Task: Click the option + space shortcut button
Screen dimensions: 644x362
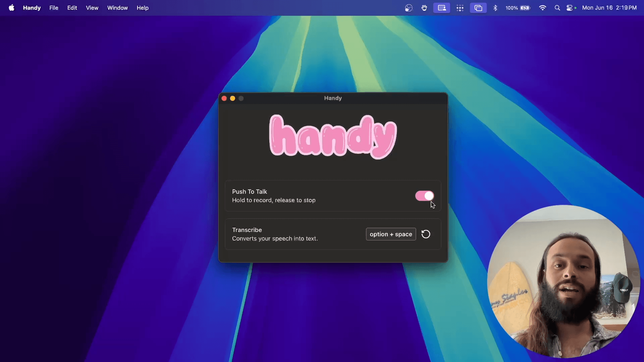Action: click(391, 234)
